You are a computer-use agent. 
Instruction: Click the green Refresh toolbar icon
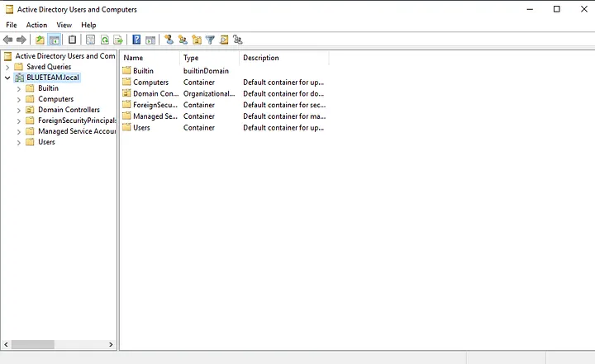(104, 40)
